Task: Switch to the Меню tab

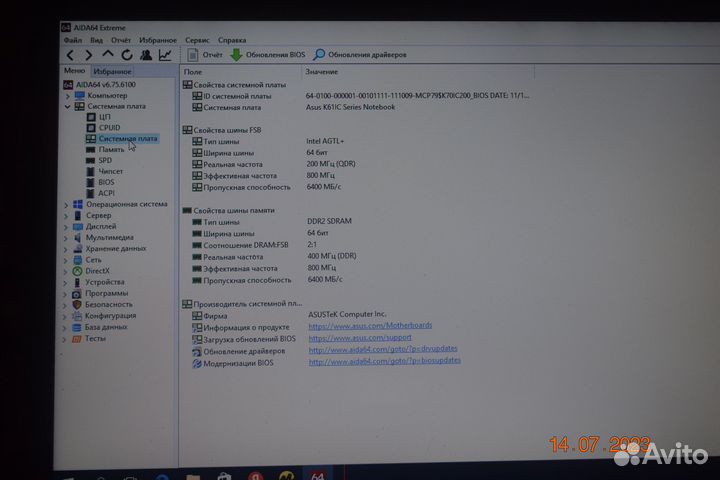Action: (x=74, y=71)
